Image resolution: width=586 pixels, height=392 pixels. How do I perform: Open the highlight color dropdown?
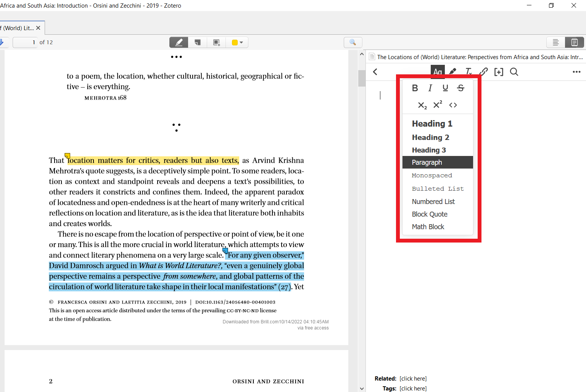[242, 42]
